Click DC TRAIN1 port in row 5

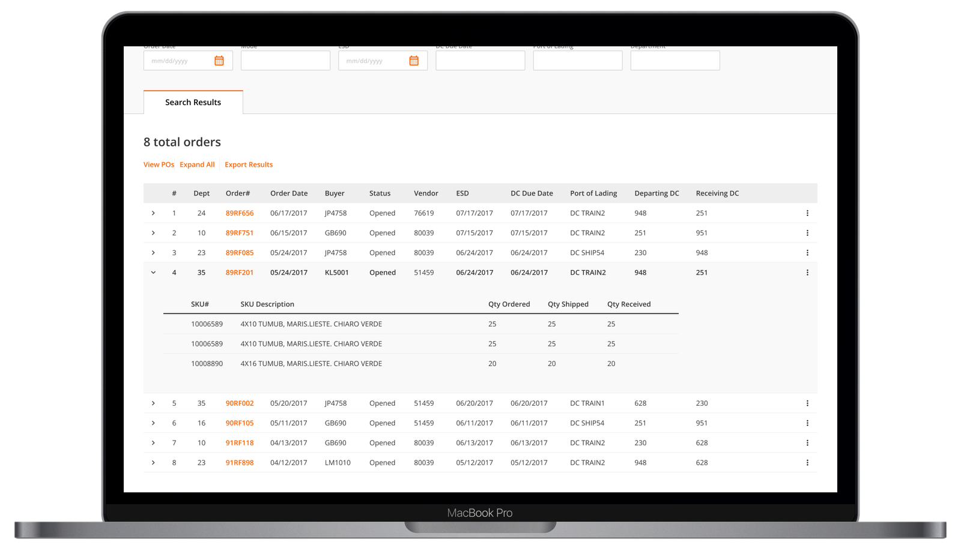coord(587,403)
